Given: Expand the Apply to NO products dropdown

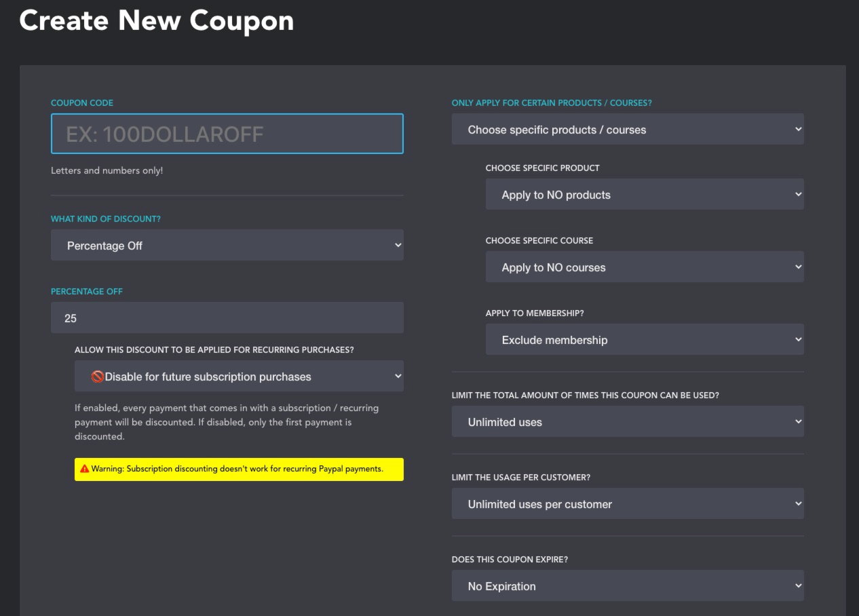Looking at the screenshot, I should (645, 195).
